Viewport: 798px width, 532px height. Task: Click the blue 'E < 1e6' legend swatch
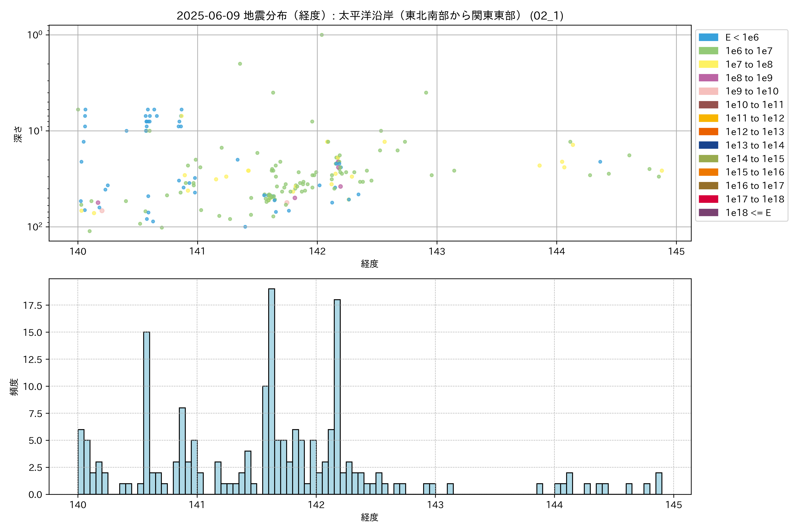pyautogui.click(x=708, y=37)
